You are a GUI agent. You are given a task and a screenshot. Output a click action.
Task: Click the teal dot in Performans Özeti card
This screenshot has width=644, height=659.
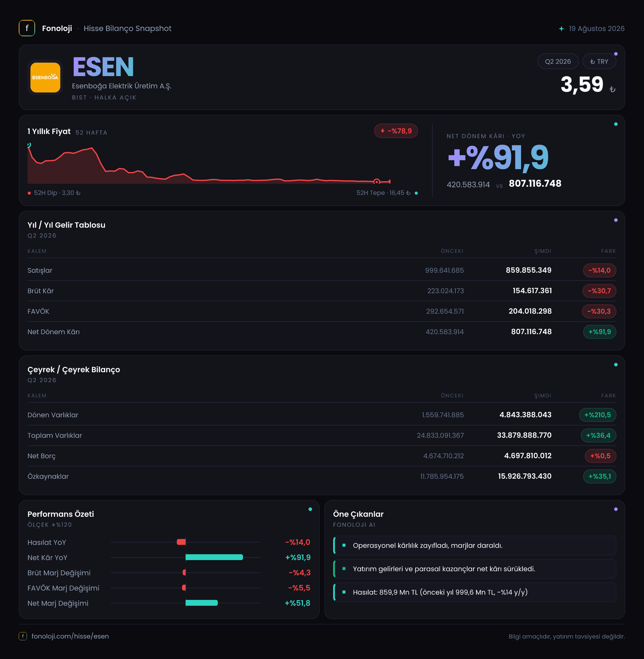[x=310, y=509]
